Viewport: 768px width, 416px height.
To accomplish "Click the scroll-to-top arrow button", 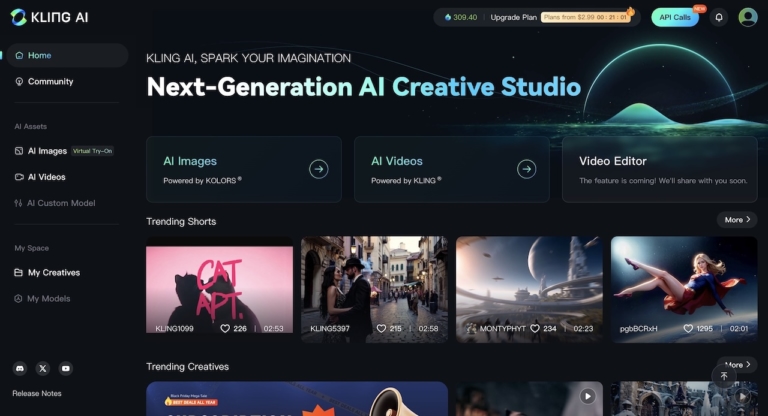I will pos(724,376).
